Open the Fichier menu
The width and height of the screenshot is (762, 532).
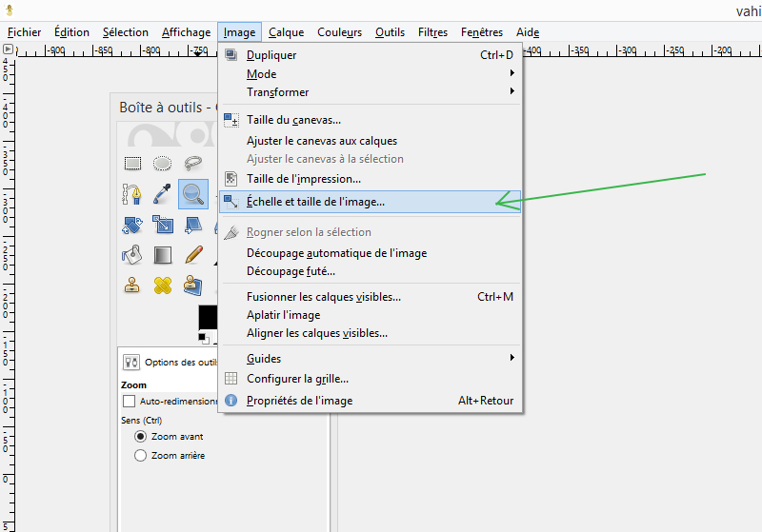[25, 32]
